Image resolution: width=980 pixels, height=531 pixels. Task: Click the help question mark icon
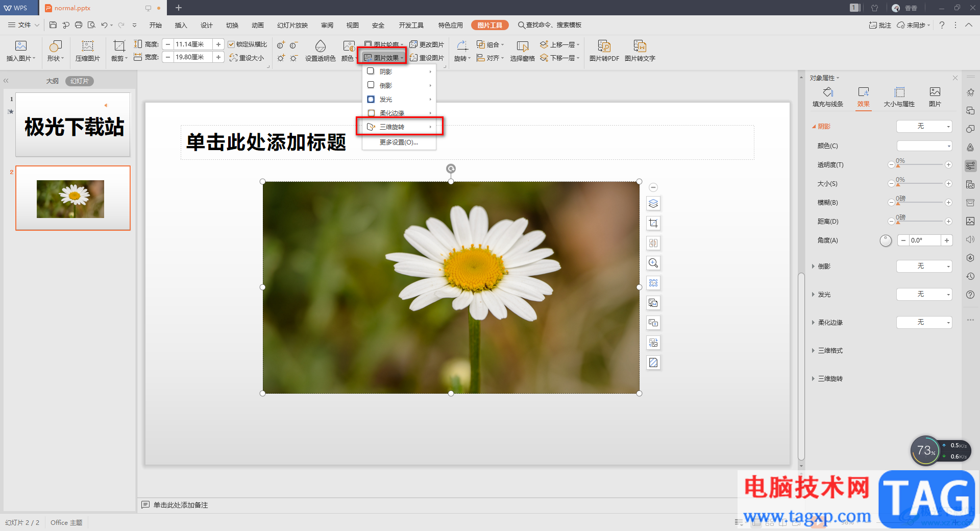(942, 25)
